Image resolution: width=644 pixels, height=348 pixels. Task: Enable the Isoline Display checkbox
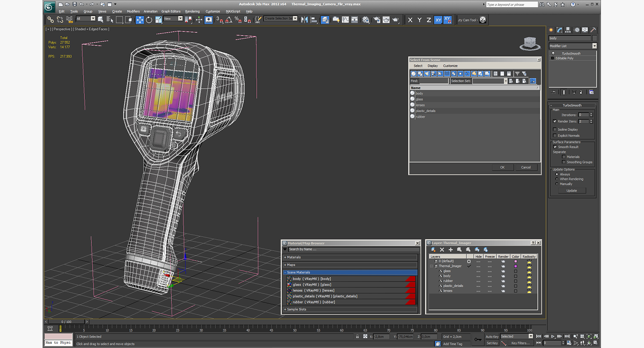(x=555, y=129)
